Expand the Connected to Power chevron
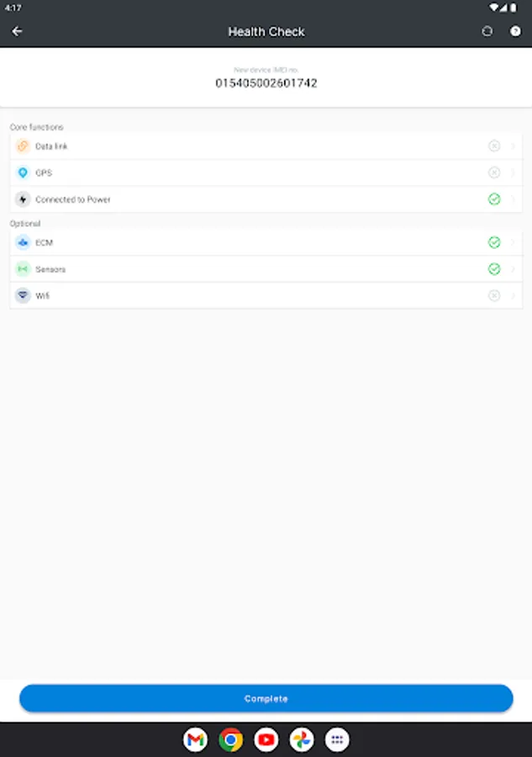 (513, 199)
